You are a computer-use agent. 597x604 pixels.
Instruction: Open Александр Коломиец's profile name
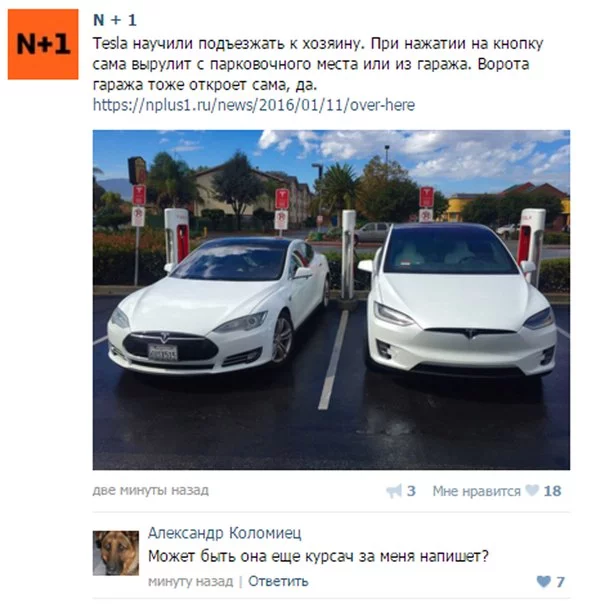225,533
